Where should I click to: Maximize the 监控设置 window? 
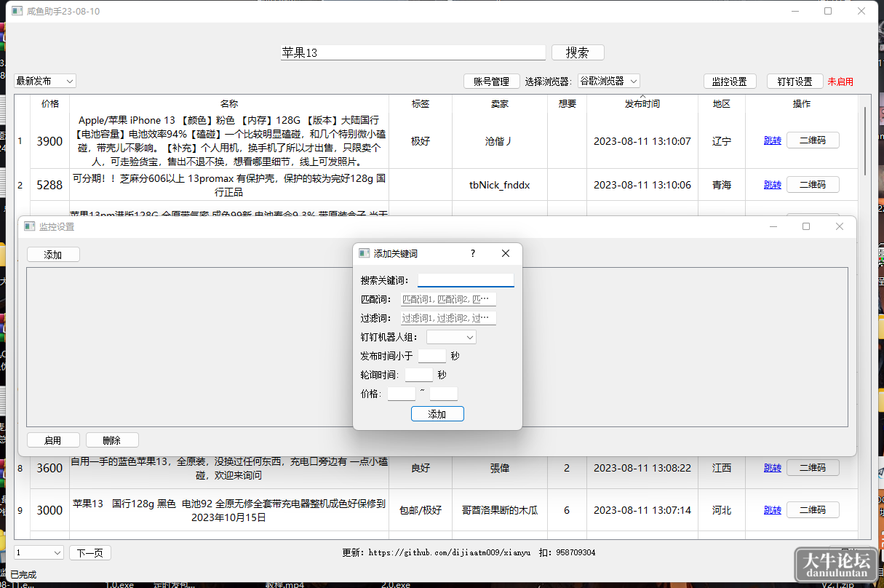coord(806,226)
